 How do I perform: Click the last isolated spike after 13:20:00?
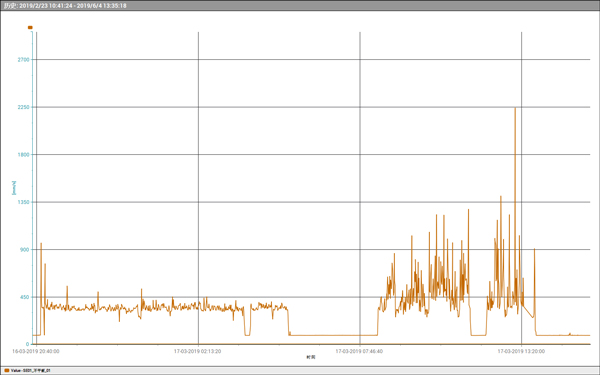534,250
